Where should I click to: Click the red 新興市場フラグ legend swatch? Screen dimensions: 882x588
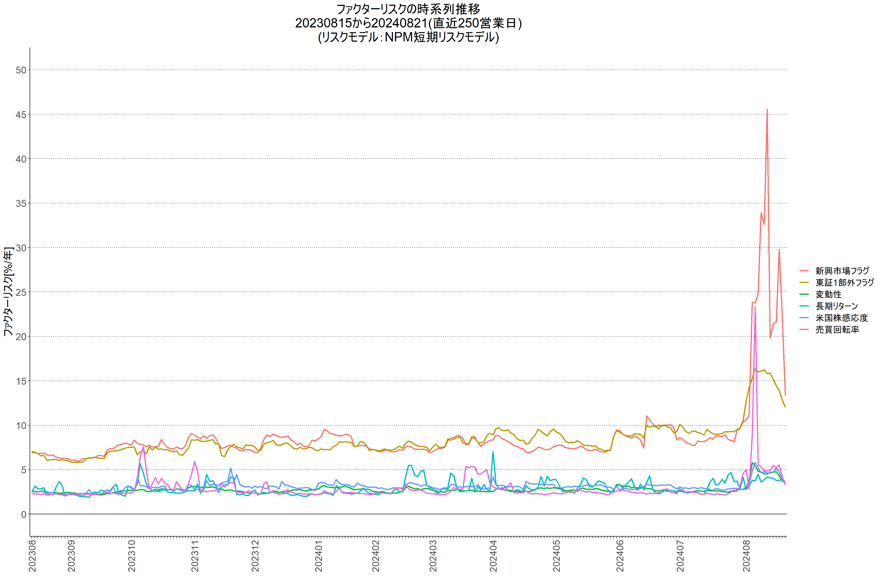click(x=804, y=271)
